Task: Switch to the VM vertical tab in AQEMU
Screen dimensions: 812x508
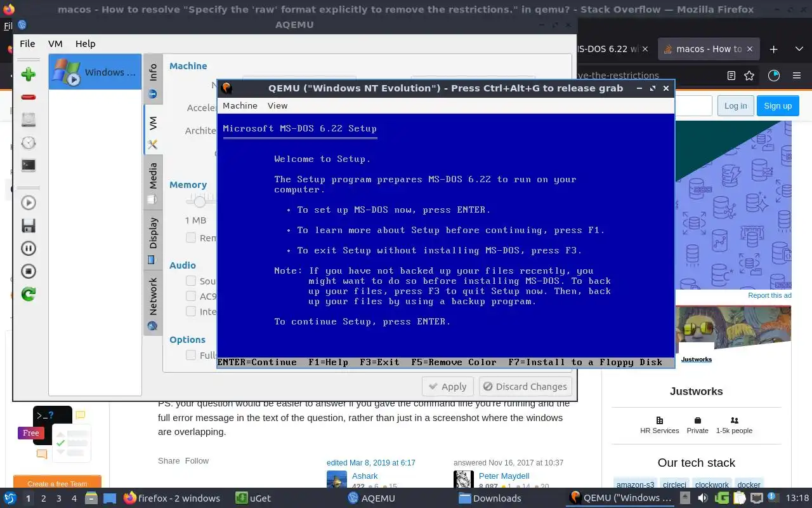Action: coord(153,131)
